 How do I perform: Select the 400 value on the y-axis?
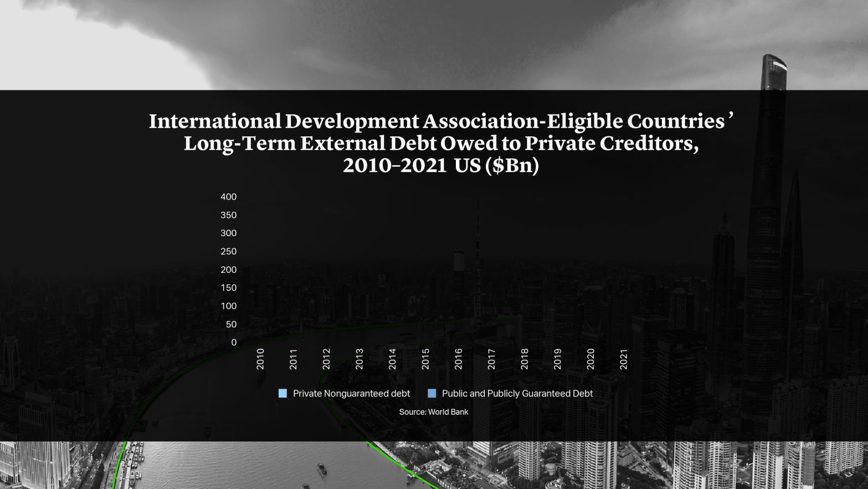[228, 196]
